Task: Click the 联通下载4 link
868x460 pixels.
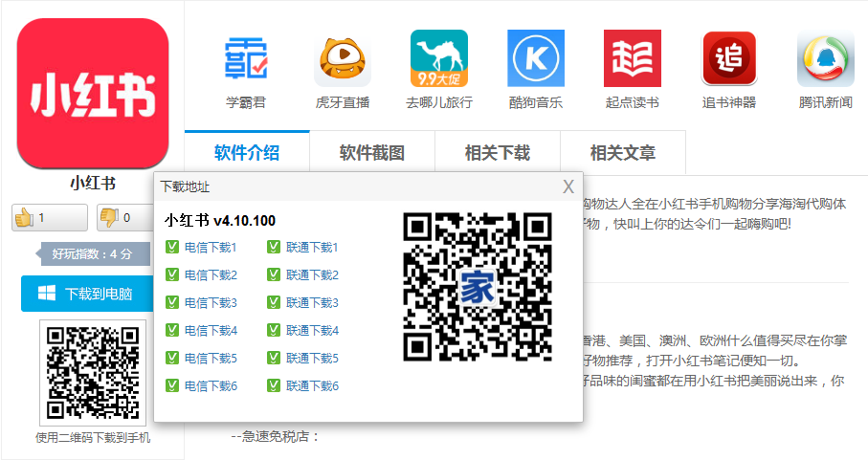Action: coord(312,330)
